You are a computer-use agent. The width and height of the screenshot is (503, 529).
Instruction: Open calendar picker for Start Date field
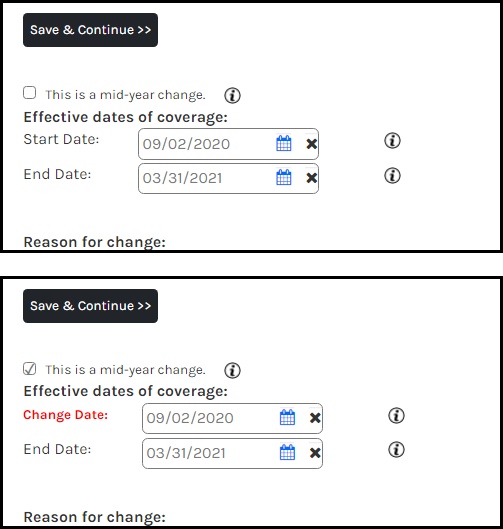click(x=284, y=143)
